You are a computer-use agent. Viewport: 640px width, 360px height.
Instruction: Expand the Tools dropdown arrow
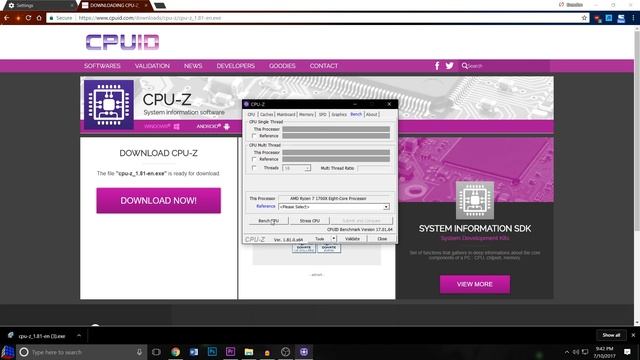[333, 238]
